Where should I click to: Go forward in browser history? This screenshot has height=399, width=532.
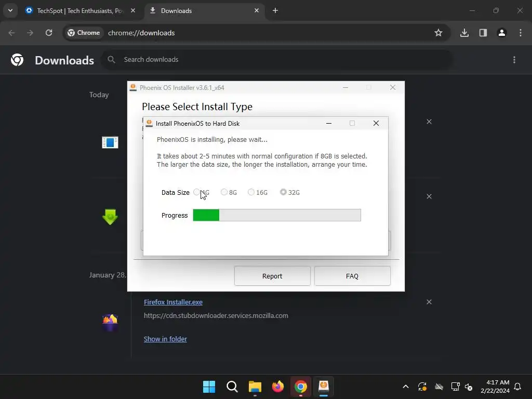(x=30, y=33)
